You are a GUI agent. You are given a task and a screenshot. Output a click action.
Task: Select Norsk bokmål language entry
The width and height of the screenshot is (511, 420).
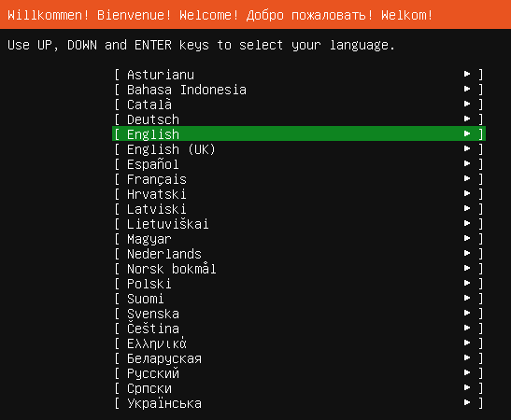pyautogui.click(x=299, y=269)
